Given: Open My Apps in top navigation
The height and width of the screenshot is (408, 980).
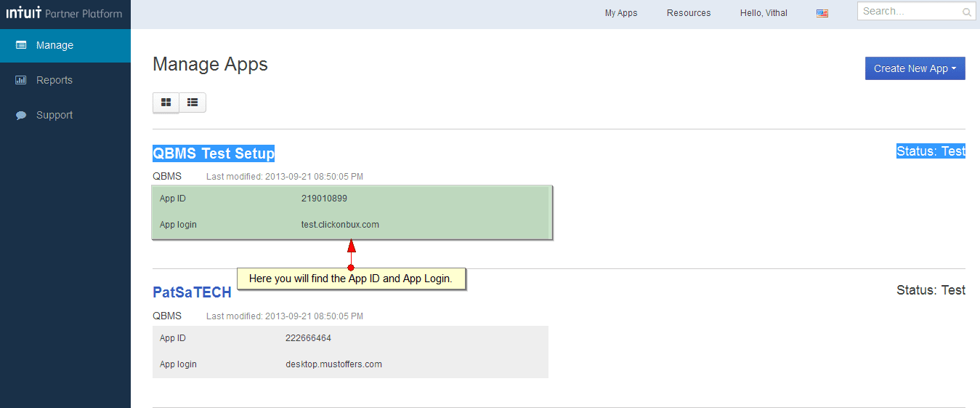Looking at the screenshot, I should coord(621,13).
